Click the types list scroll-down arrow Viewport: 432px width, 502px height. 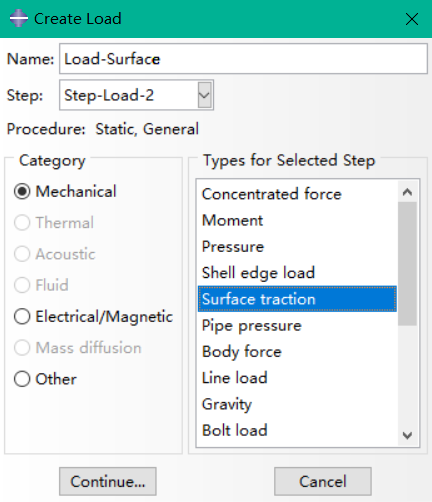click(407, 435)
